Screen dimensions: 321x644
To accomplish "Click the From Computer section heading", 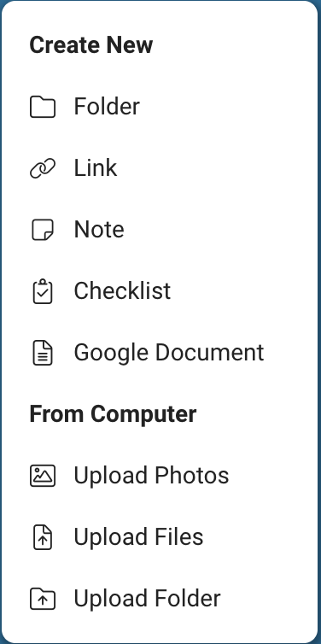I will click(113, 414).
